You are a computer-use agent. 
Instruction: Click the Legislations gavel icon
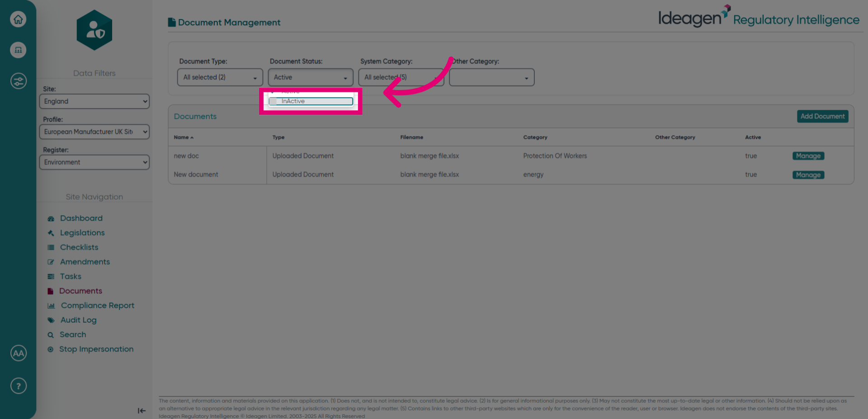51,233
